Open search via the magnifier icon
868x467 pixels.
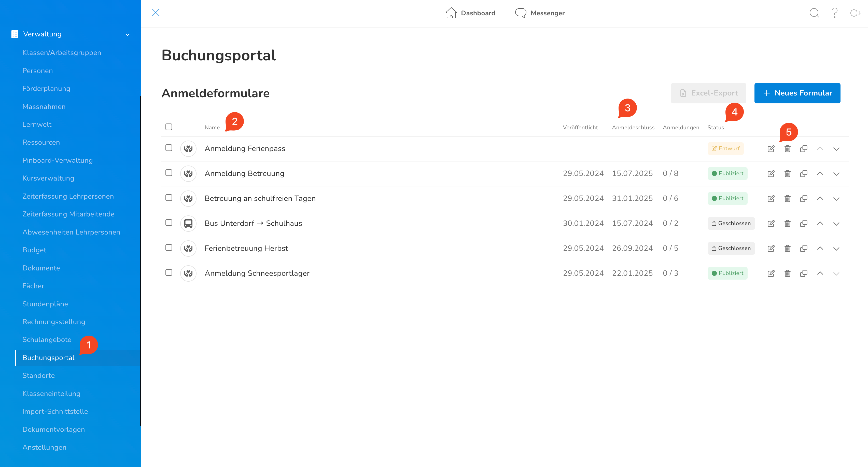pyautogui.click(x=814, y=13)
